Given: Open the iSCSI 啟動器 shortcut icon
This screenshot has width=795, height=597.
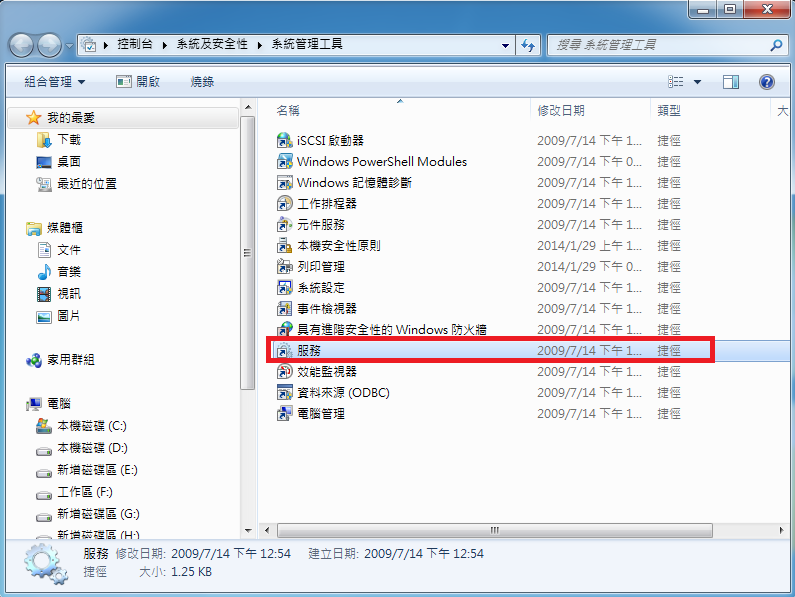Looking at the screenshot, I should pyautogui.click(x=285, y=141).
